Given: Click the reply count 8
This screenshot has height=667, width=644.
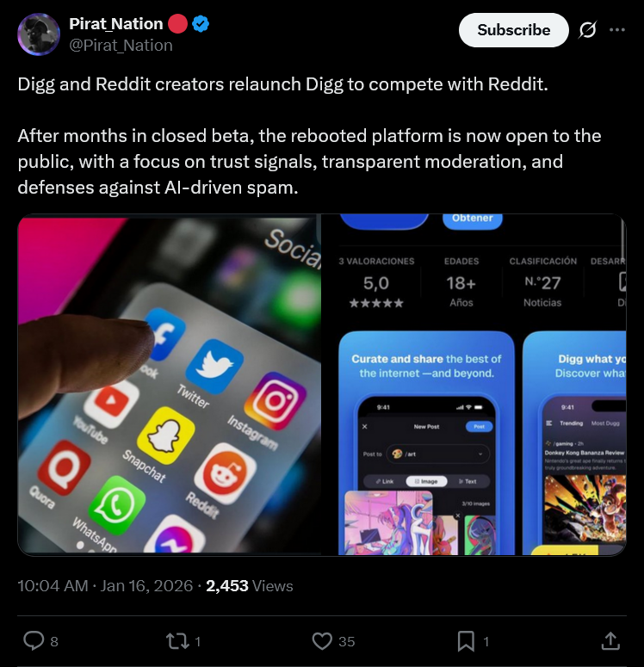Looking at the screenshot, I should (54, 641).
